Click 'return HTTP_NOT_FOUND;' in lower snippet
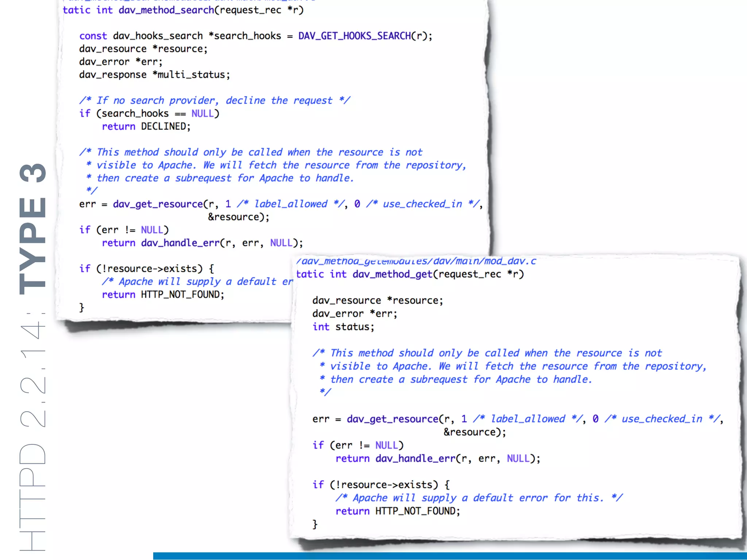This screenshot has width=747, height=560. 398,511
